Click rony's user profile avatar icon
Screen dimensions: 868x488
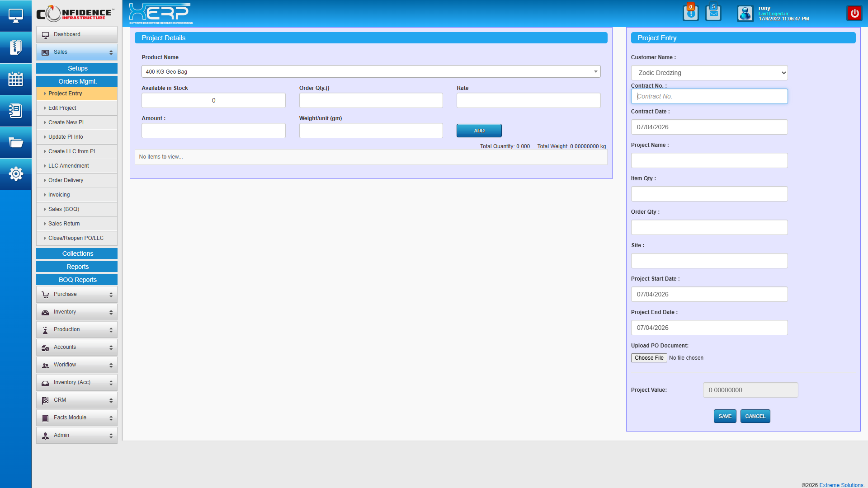click(745, 13)
